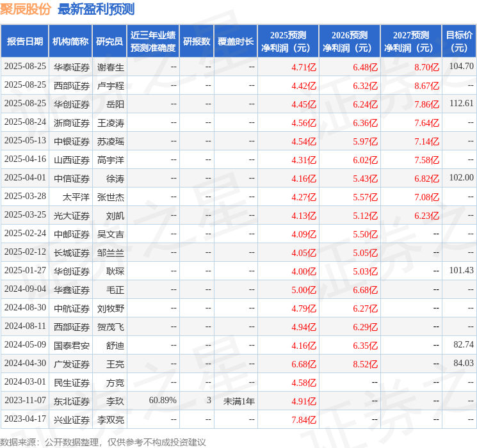This screenshot has width=477, height=448.
Task: Click 2027 forecast 7.58亿
Action: click(427, 160)
